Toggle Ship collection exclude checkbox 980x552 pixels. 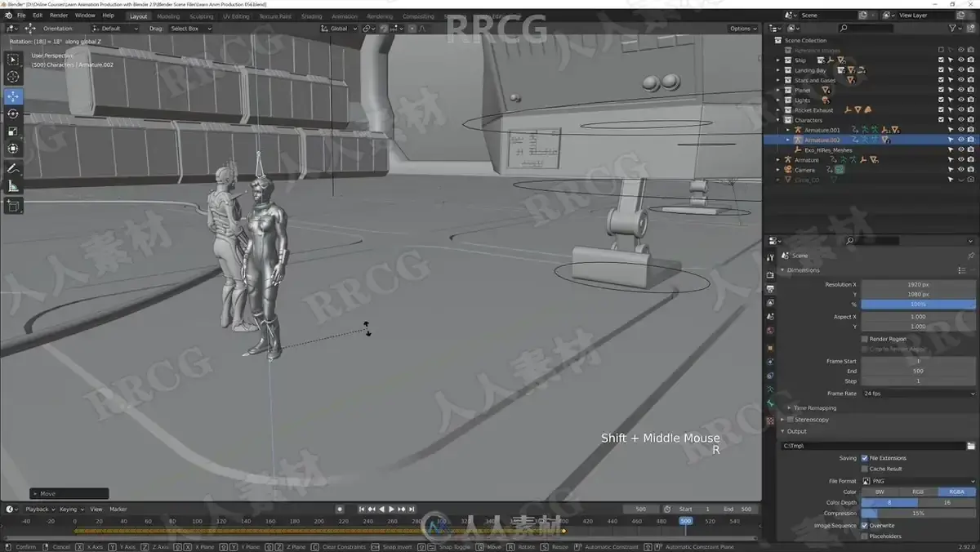point(941,60)
